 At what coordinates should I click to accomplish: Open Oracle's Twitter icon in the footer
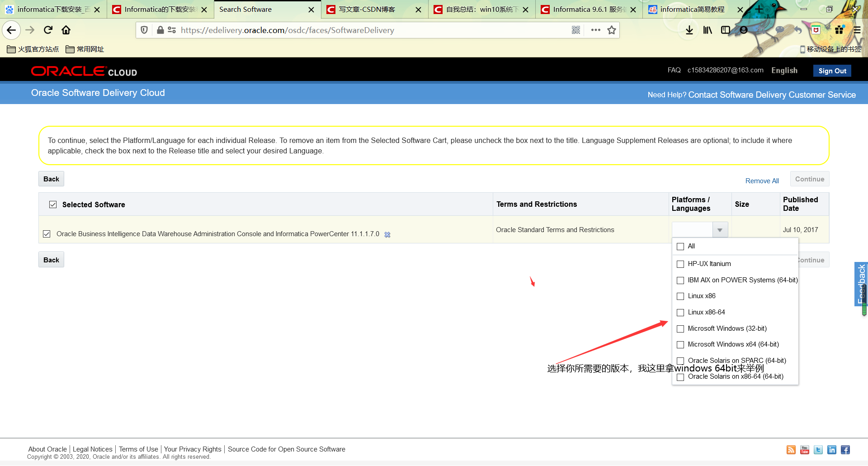(818, 450)
